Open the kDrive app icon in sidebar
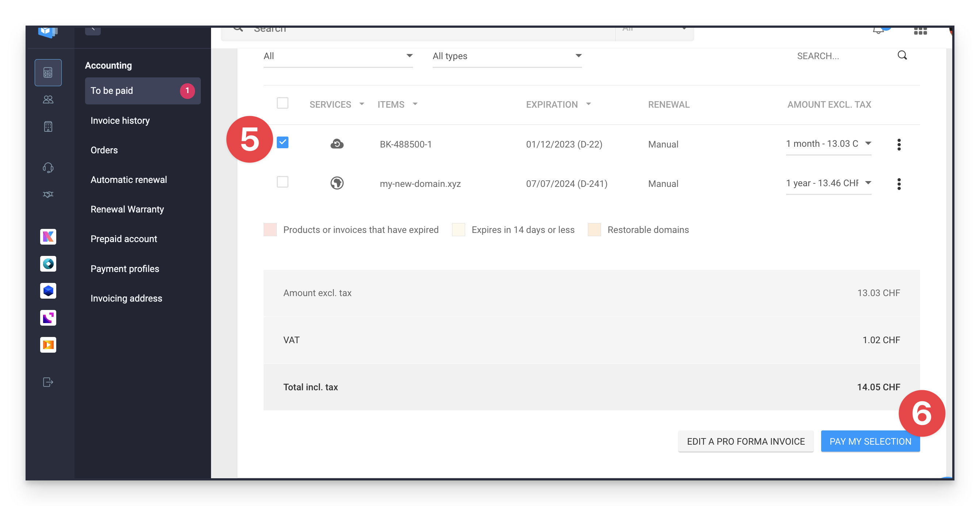Image resolution: width=980 pixels, height=506 pixels. coord(48,237)
